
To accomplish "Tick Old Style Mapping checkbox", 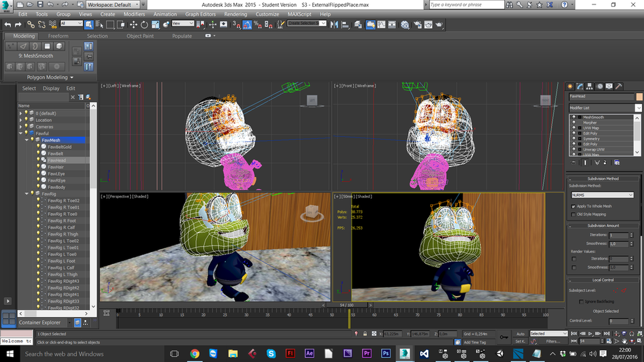I will click(574, 214).
